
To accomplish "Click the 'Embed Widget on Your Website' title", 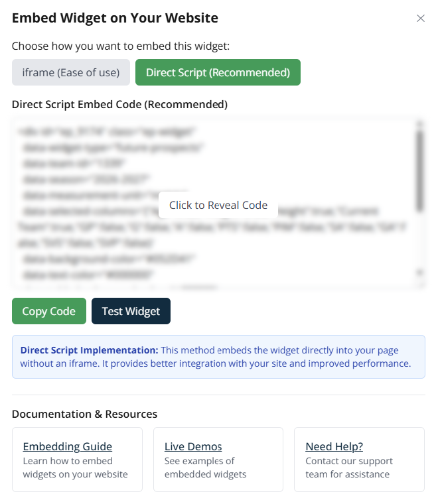I will click(x=115, y=19).
